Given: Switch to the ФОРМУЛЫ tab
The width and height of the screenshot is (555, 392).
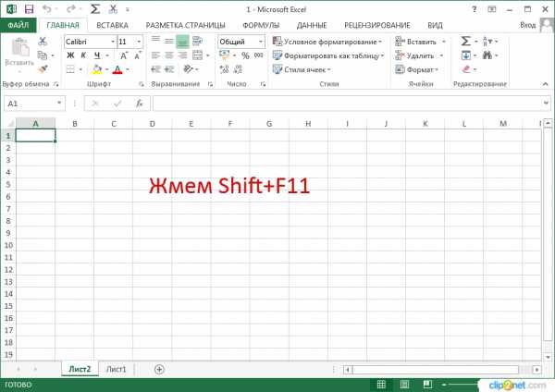Looking at the screenshot, I should [261, 26].
